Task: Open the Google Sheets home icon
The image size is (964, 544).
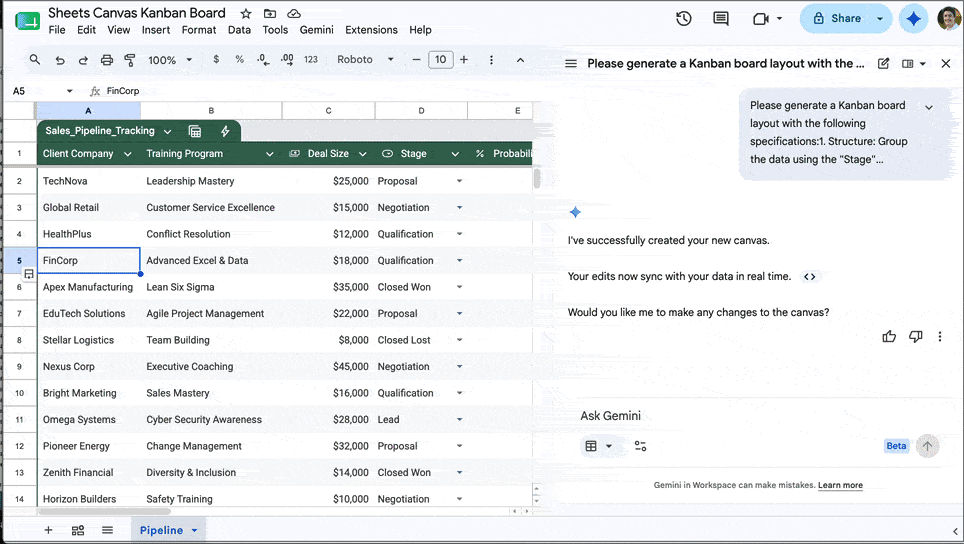Action: 28,20
